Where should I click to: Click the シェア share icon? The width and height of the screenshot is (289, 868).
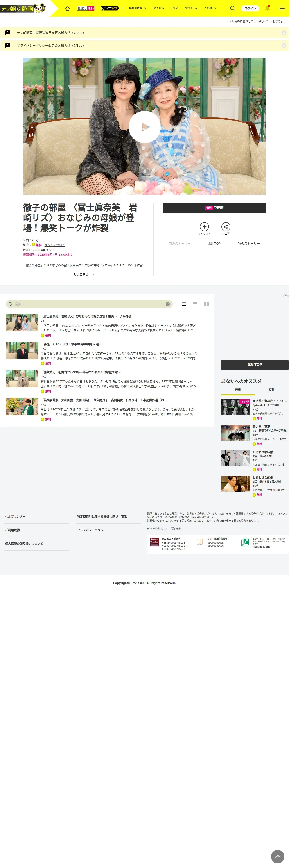(x=226, y=228)
